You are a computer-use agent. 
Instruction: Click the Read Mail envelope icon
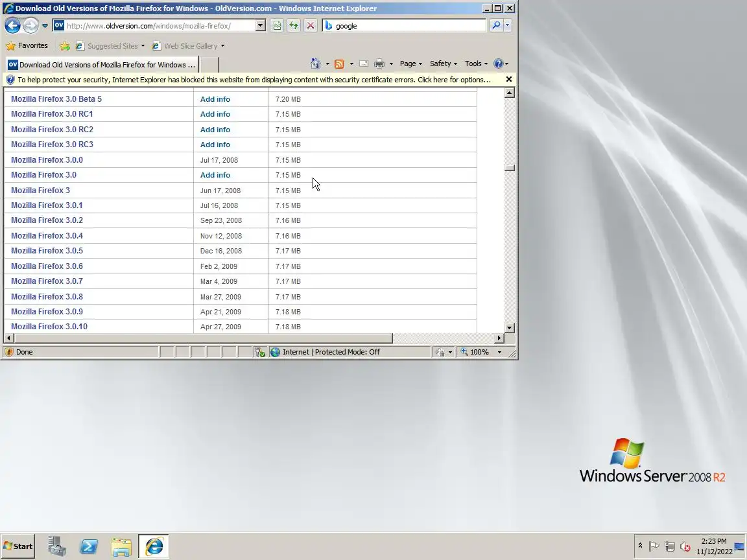pyautogui.click(x=364, y=64)
